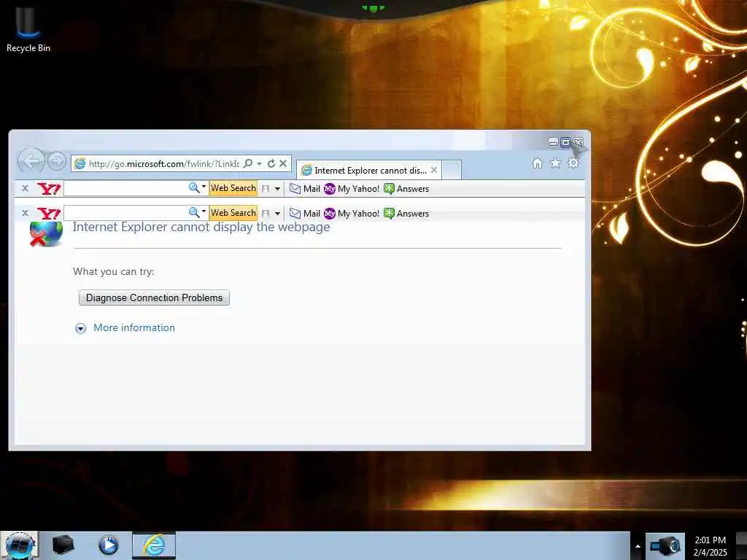Open a new blank tab button
747x560 pixels.
451,170
